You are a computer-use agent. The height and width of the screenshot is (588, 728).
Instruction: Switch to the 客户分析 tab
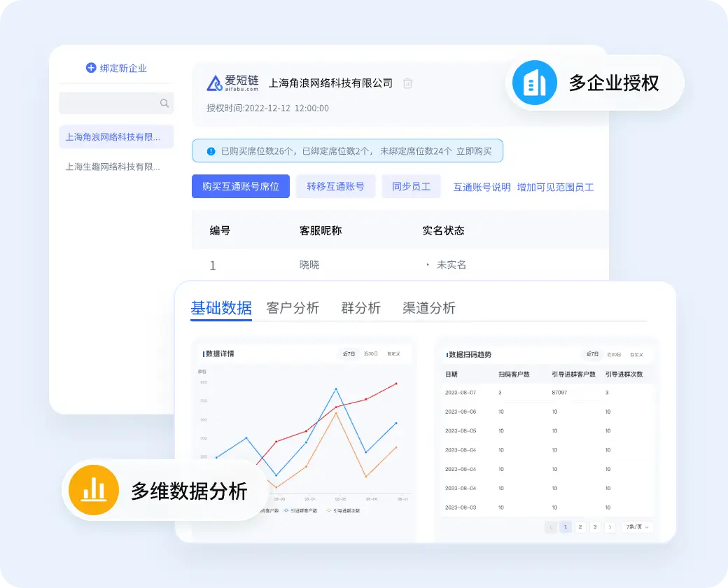pos(292,307)
